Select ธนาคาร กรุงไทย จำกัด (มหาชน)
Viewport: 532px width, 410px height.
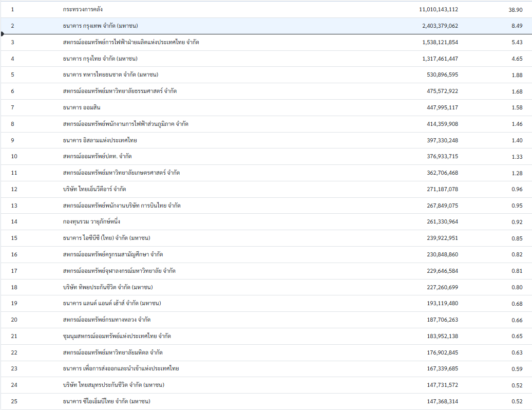coord(100,59)
